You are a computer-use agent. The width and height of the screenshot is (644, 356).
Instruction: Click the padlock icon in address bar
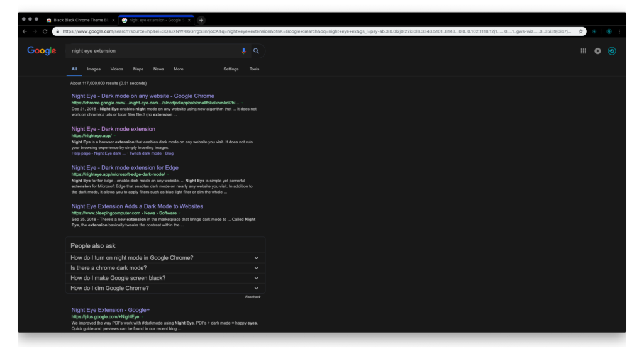(57, 31)
